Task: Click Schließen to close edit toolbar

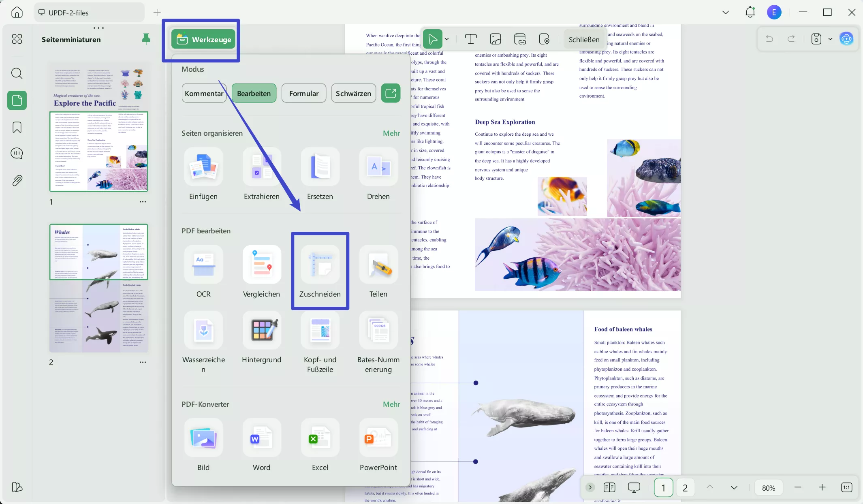Action: (x=583, y=39)
